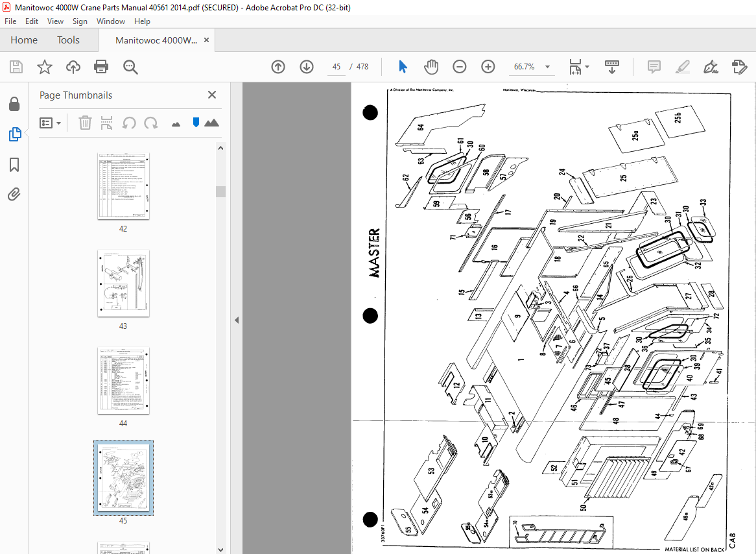756x554 pixels.
Task: Click the thumbnails scrollbar down arrow
Action: [221, 549]
